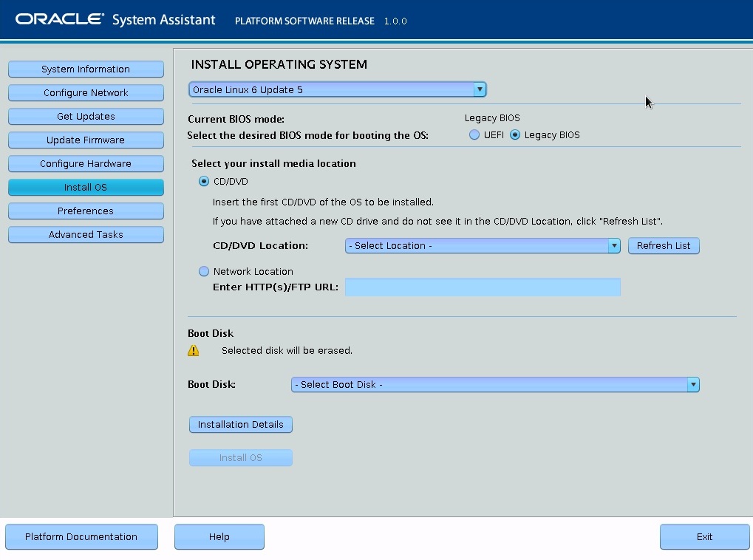Open Advanced Tasks in the sidebar

tap(86, 235)
